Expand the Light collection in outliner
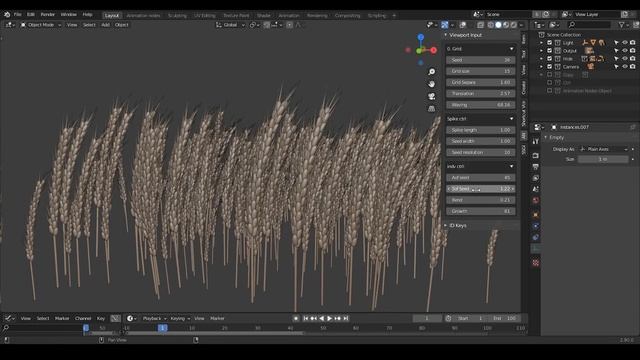Viewport: 640px width, 360px height. click(x=542, y=42)
